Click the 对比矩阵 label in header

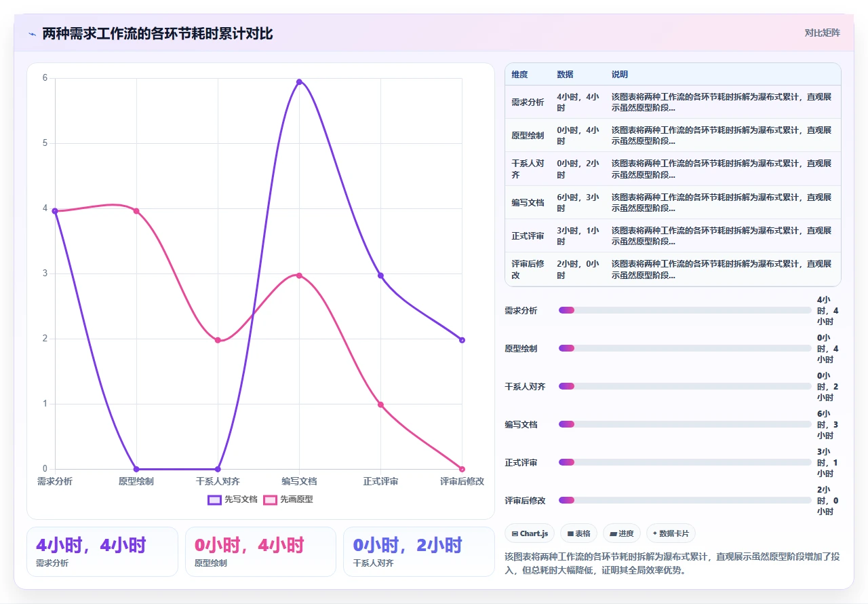pyautogui.click(x=823, y=33)
